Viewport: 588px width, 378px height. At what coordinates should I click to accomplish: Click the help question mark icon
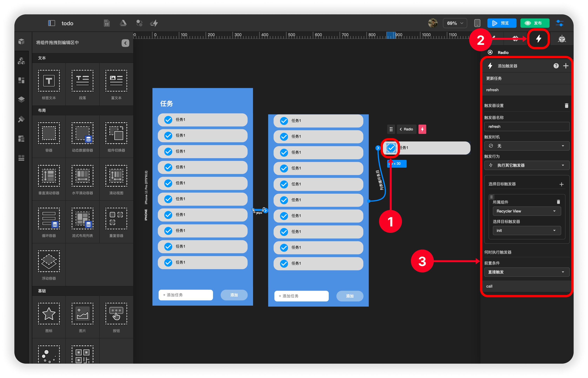[x=556, y=66]
